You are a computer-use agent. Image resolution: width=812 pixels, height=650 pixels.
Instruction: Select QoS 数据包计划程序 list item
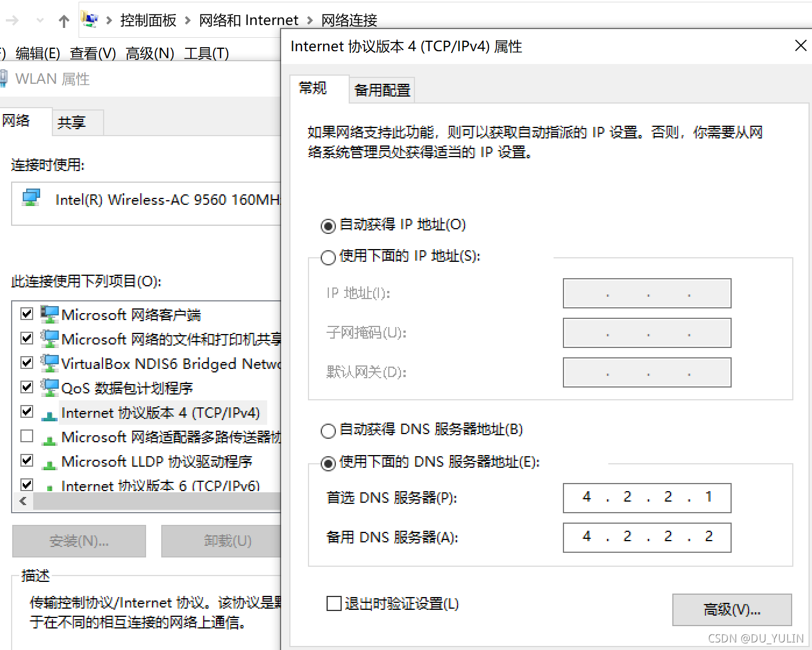tap(127, 388)
